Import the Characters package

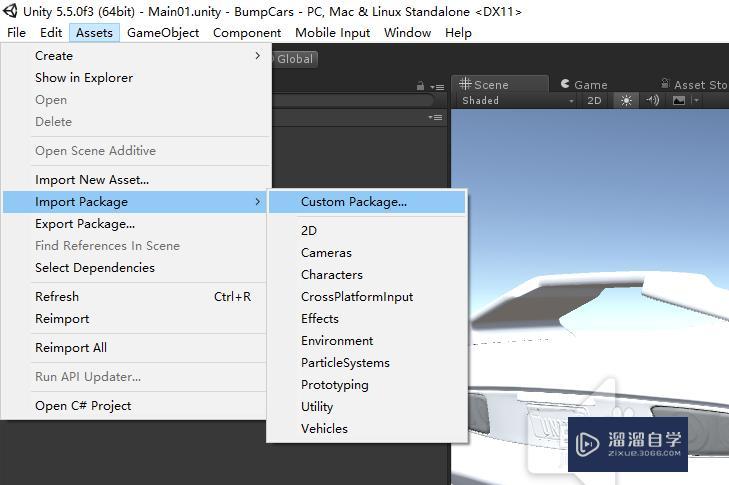367,275
